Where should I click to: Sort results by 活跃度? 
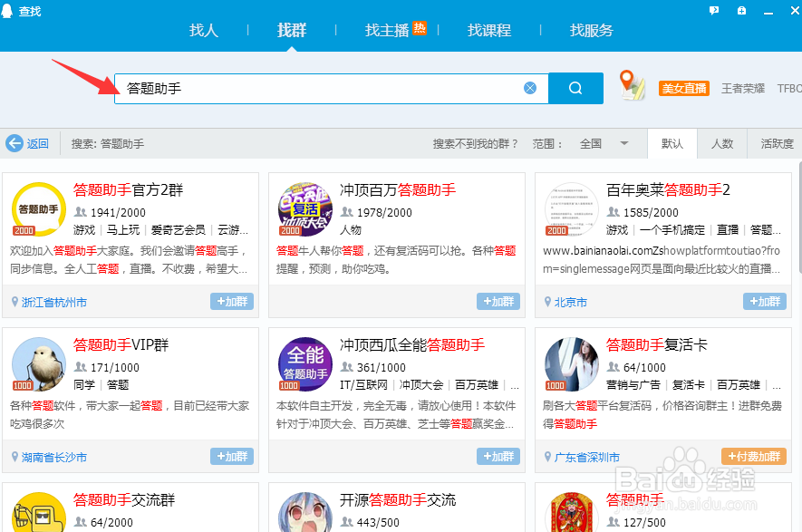click(x=776, y=144)
